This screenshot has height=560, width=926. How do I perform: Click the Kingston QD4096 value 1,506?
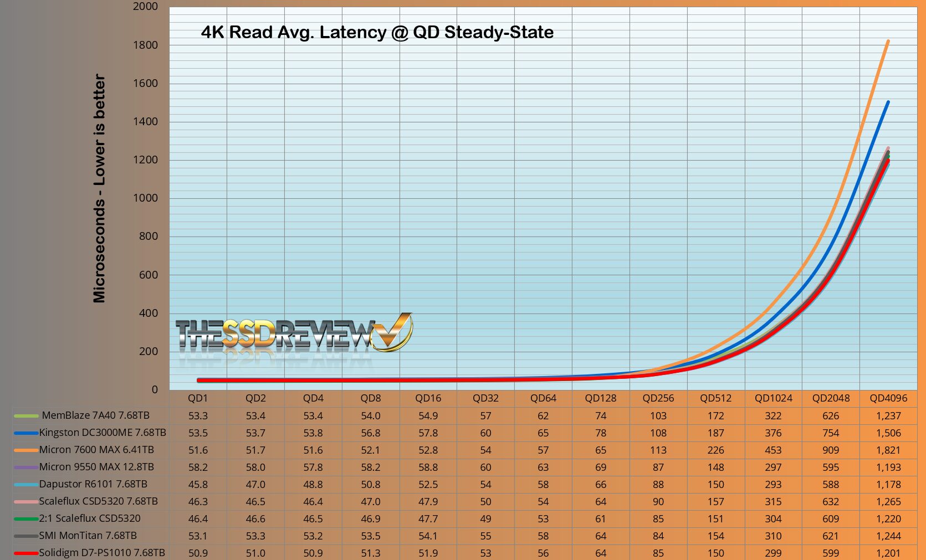pyautogui.click(x=889, y=433)
